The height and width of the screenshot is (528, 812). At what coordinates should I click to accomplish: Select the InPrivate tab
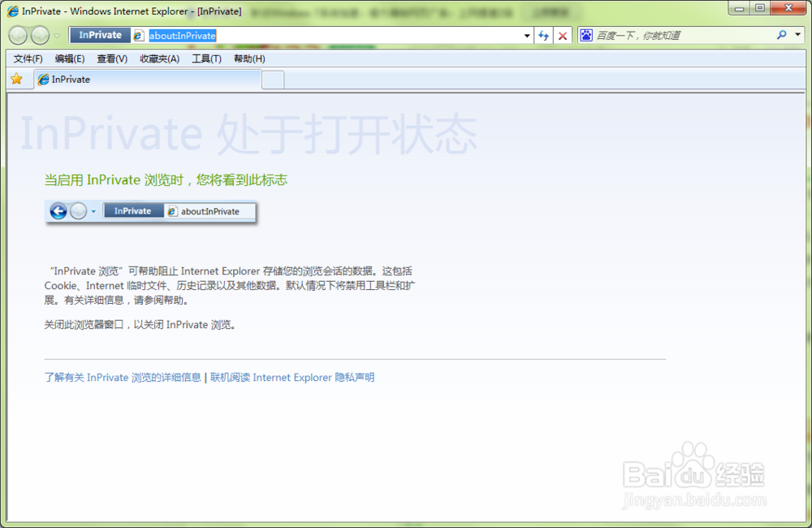[x=148, y=80]
